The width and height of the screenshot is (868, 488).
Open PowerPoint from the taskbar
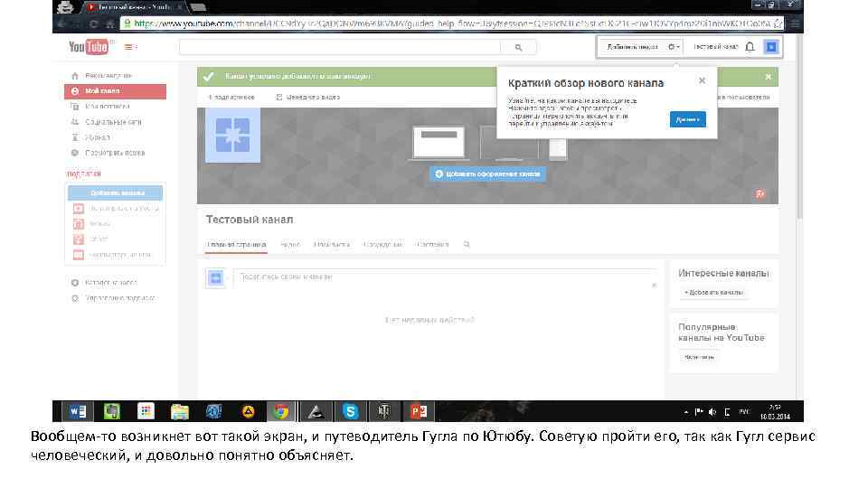[419, 412]
